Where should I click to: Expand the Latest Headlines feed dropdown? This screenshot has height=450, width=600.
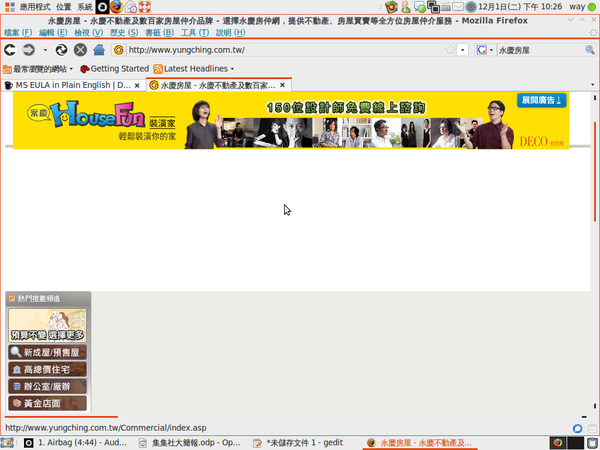coord(194,69)
